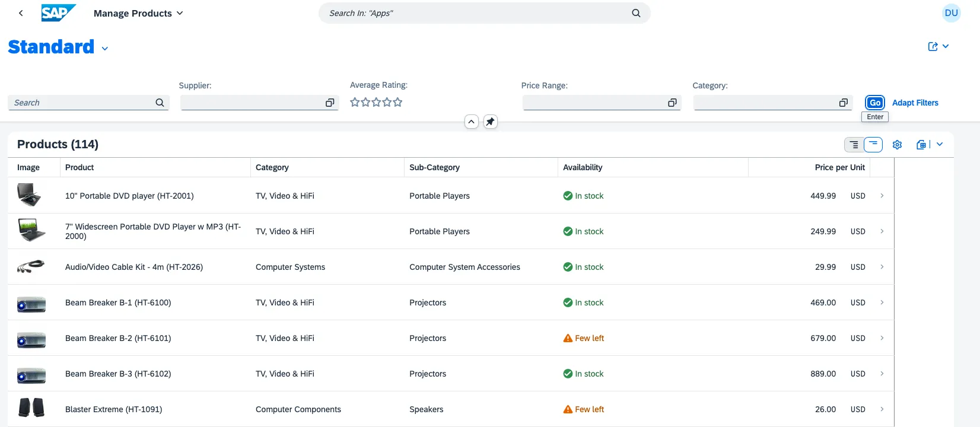This screenshot has width=980, height=427.
Task: Expand the Standard view variant dropdown
Action: (105, 49)
